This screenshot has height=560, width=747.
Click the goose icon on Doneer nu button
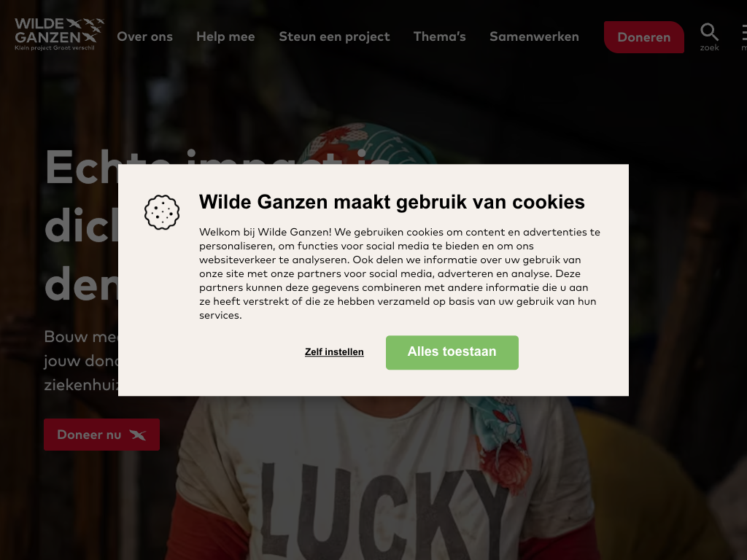tap(138, 435)
